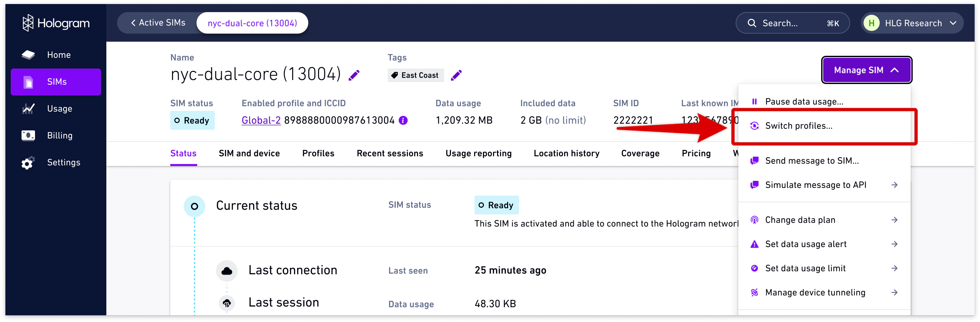Click the SIM name heading nyc-dual-core (13004)

(x=255, y=74)
